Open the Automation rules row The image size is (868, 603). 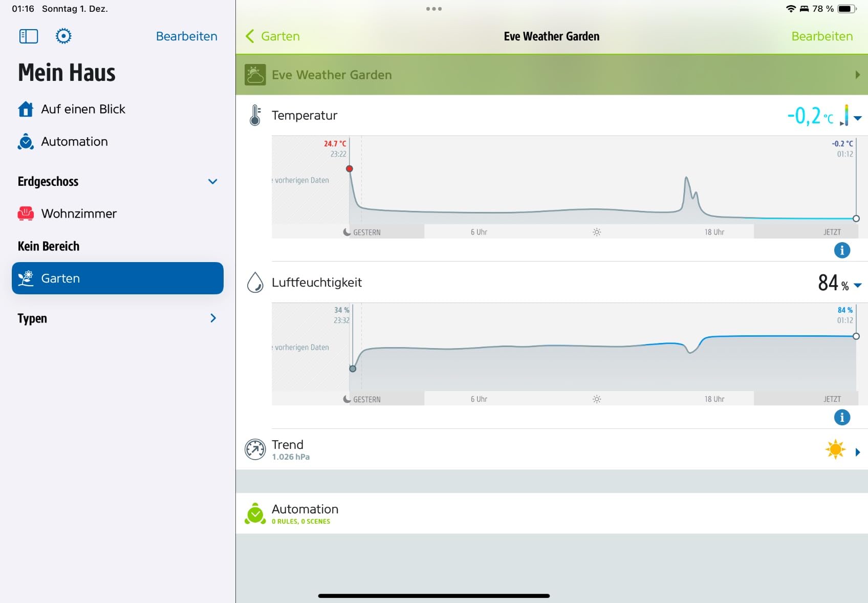coord(552,513)
